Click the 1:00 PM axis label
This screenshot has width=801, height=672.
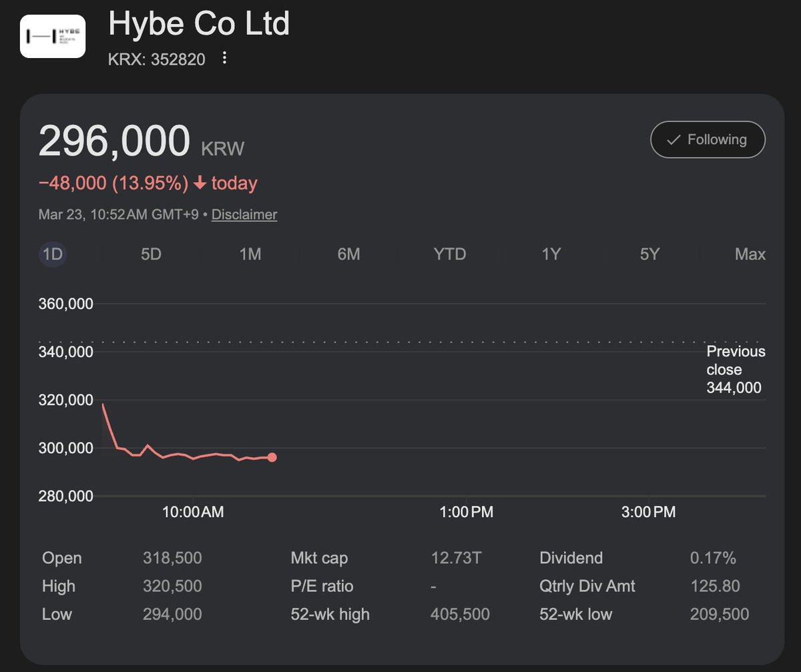tap(466, 512)
